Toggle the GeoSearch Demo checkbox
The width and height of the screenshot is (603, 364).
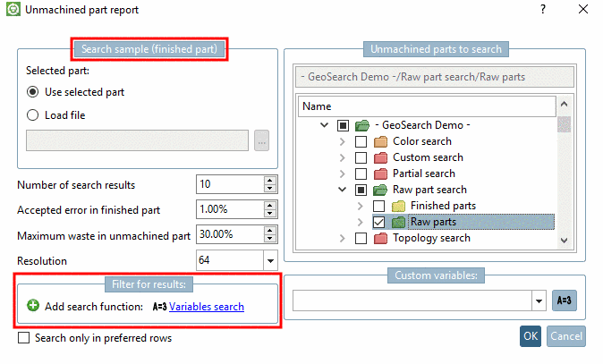point(343,125)
